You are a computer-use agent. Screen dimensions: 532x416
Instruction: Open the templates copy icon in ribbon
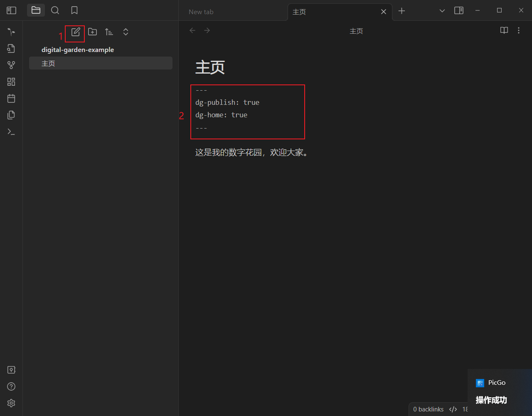[11, 115]
